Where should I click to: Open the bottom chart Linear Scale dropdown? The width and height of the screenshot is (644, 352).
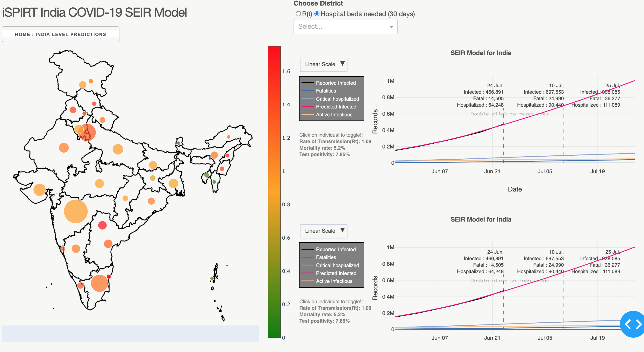(323, 231)
